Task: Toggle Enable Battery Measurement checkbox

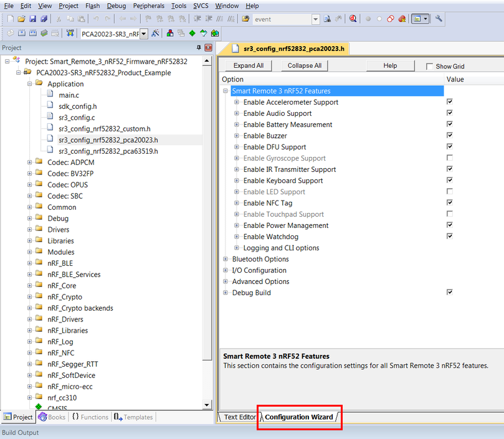Action: pyautogui.click(x=450, y=124)
